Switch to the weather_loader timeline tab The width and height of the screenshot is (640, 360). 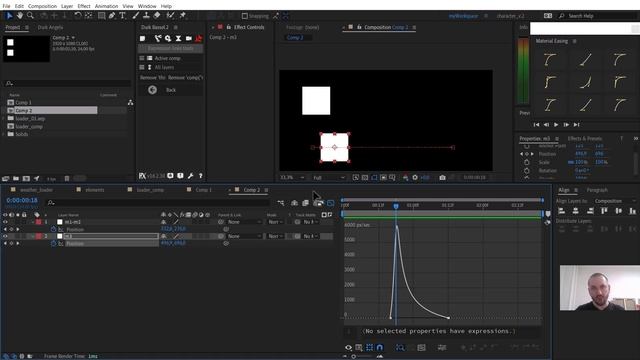pyautogui.click(x=36, y=190)
